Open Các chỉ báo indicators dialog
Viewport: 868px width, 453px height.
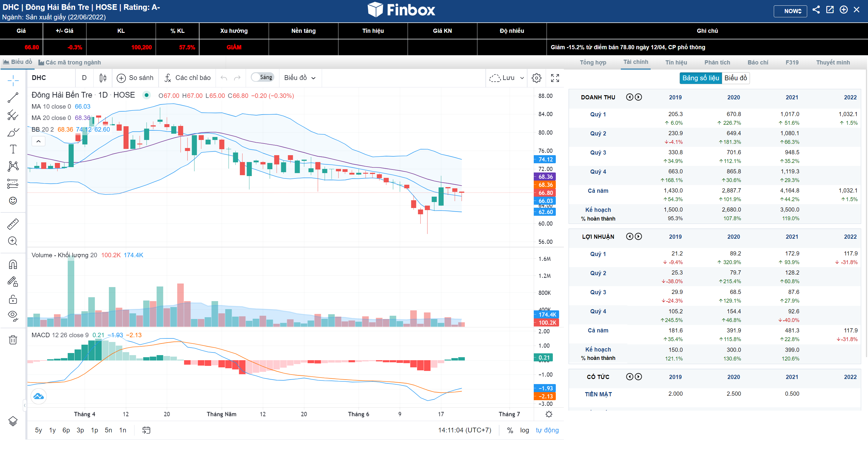tap(188, 78)
